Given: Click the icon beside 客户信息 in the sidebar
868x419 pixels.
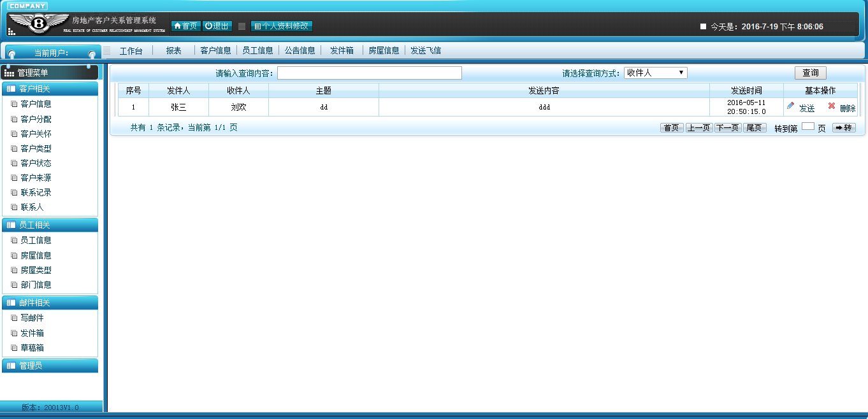Looking at the screenshot, I should pyautogui.click(x=14, y=104).
